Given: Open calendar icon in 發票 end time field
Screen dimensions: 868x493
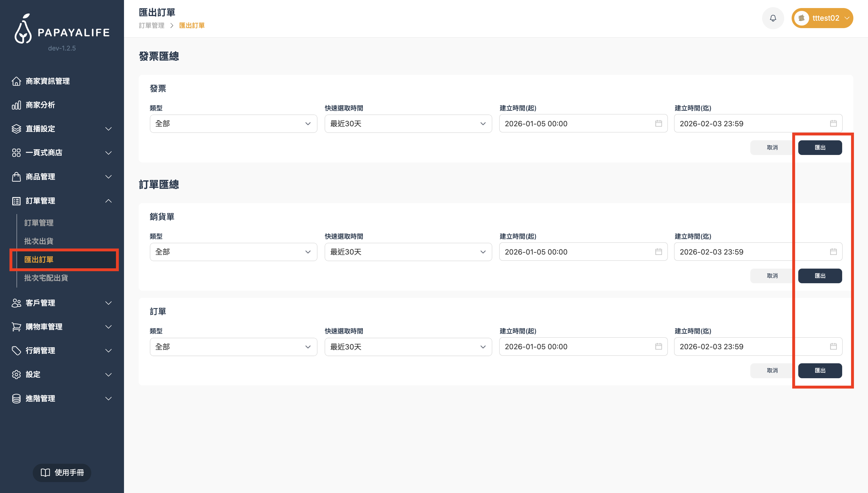Looking at the screenshot, I should [x=833, y=124].
